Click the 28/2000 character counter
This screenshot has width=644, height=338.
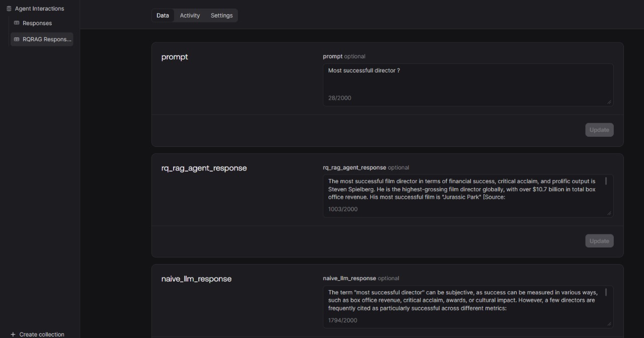pyautogui.click(x=340, y=98)
